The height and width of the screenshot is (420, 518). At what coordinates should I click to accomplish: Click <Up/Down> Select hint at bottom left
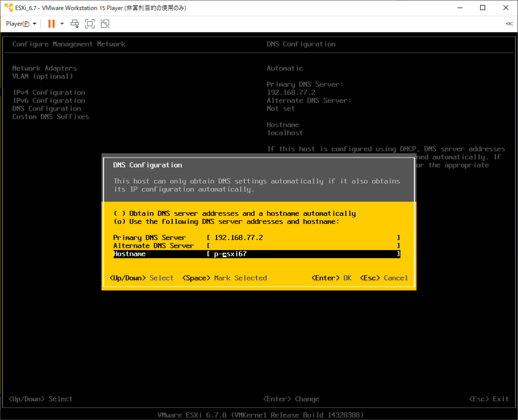40,399
